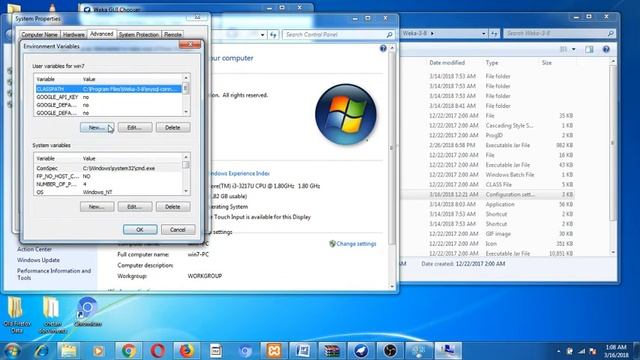Select the GOOGLE_API_KEY variable row
The height and width of the screenshot is (360, 640).
click(108, 97)
